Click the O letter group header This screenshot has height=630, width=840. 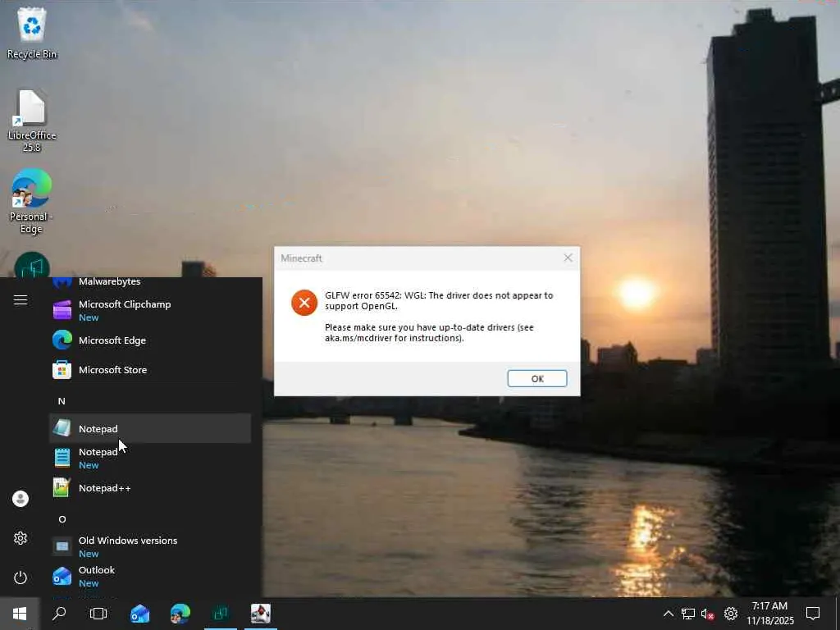coord(62,519)
